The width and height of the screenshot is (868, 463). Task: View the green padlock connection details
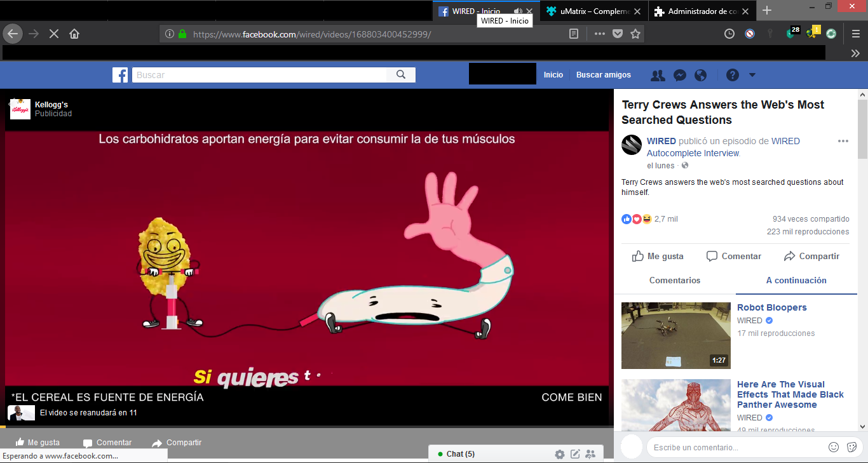tap(182, 34)
